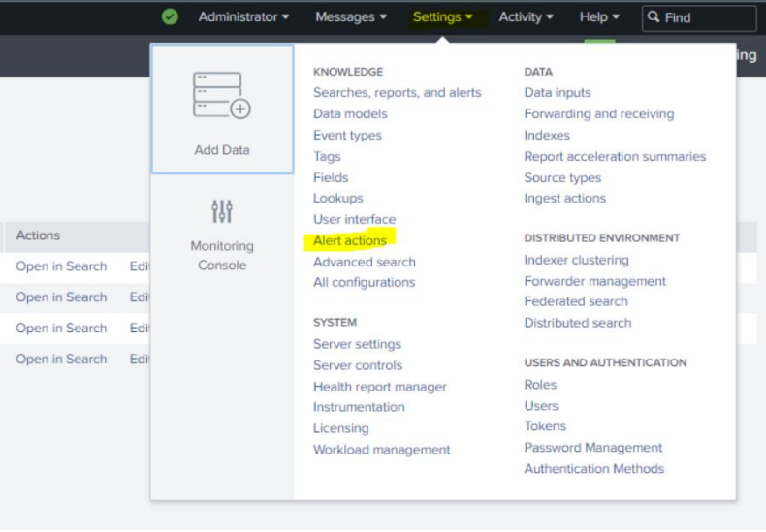Navigate to Forwarder management
This screenshot has height=532, width=766.
(x=595, y=281)
